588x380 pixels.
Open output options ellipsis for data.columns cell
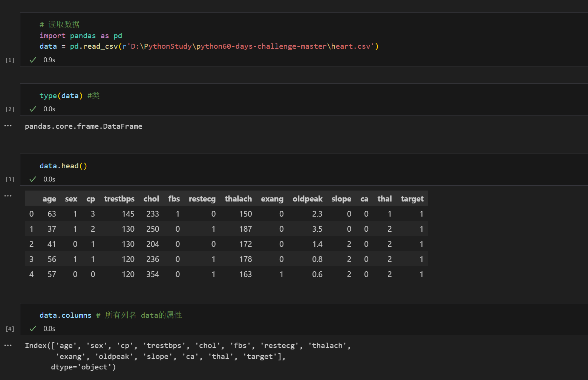coord(8,345)
